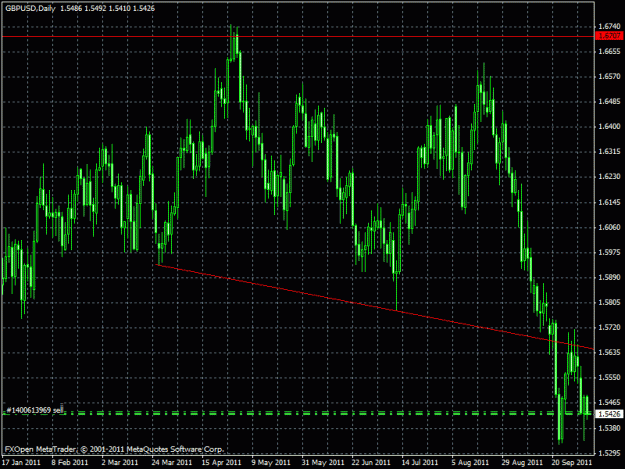
Task: Click the 17 Jan 2011 date label
Action: tap(21, 462)
